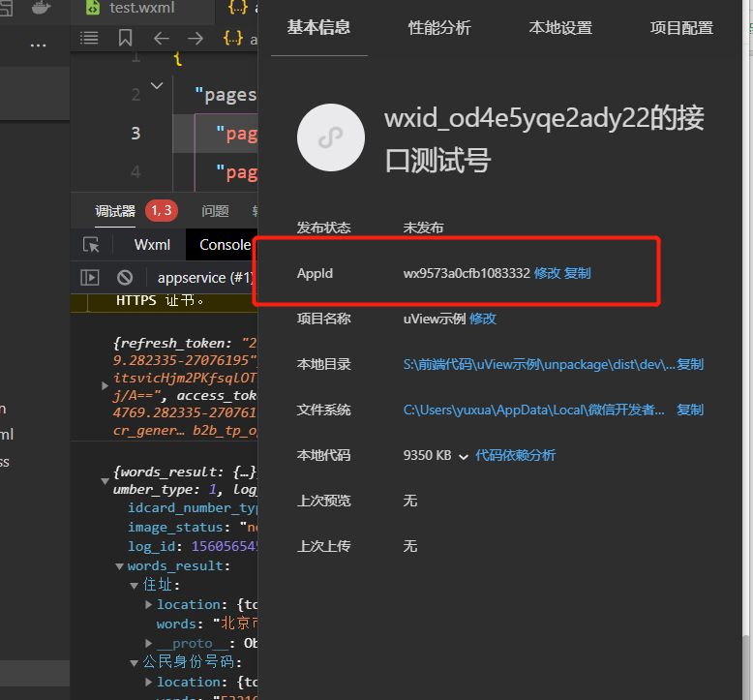Collapse the 公民身份号码 tree node
The width and height of the screenshot is (753, 700).
(x=135, y=663)
